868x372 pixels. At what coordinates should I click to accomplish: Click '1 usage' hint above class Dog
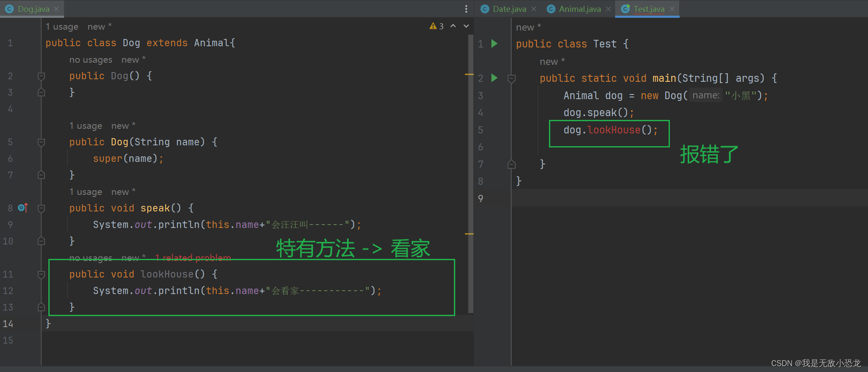pos(62,27)
